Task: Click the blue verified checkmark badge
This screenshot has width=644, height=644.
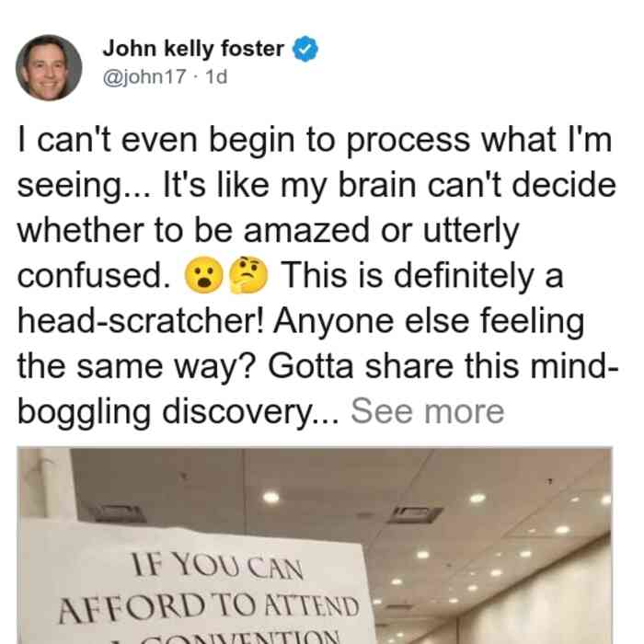Action: coord(305,49)
